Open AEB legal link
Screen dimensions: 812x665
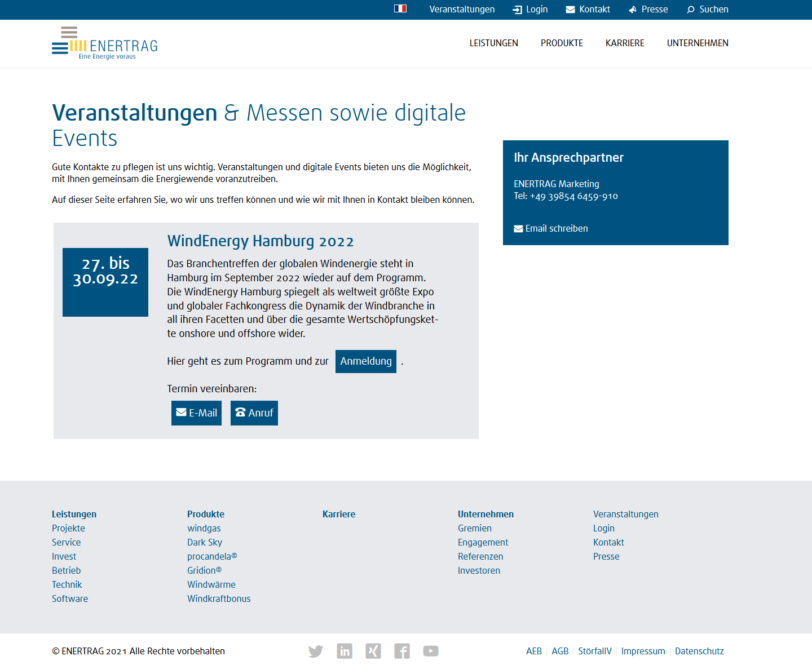(534, 651)
